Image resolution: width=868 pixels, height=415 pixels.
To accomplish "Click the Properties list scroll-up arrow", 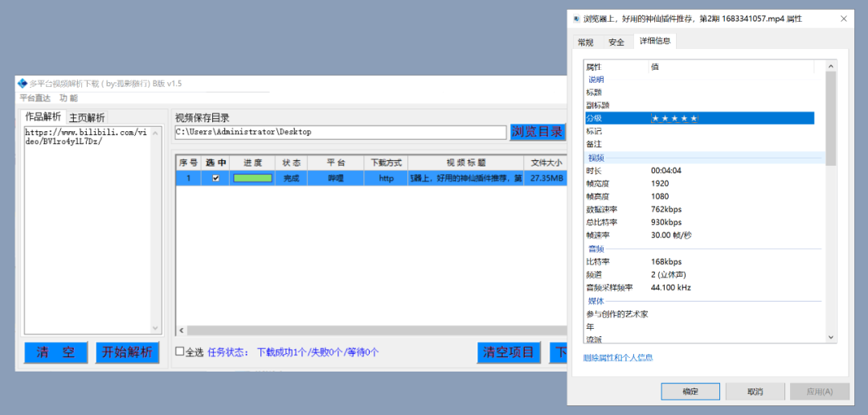I will [830, 67].
